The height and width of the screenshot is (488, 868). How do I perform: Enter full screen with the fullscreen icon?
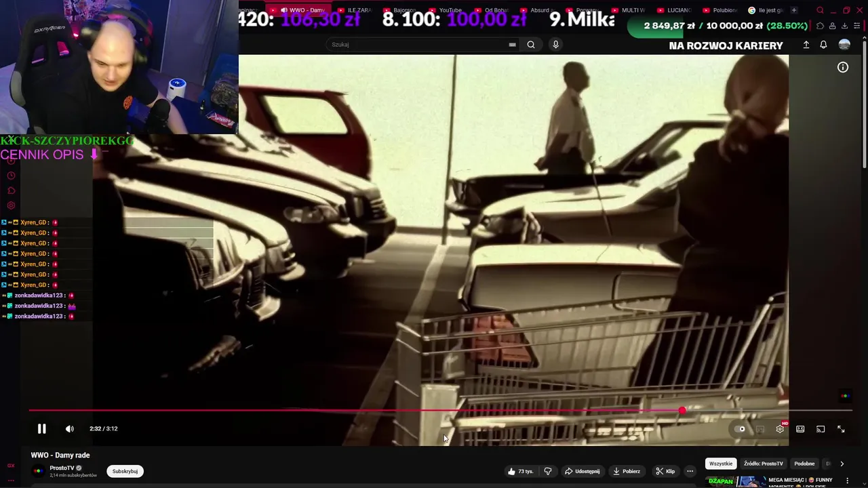coord(841,429)
